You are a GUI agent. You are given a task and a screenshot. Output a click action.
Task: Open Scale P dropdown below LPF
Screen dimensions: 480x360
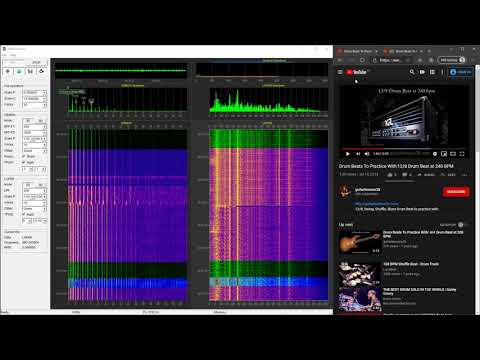point(34,197)
